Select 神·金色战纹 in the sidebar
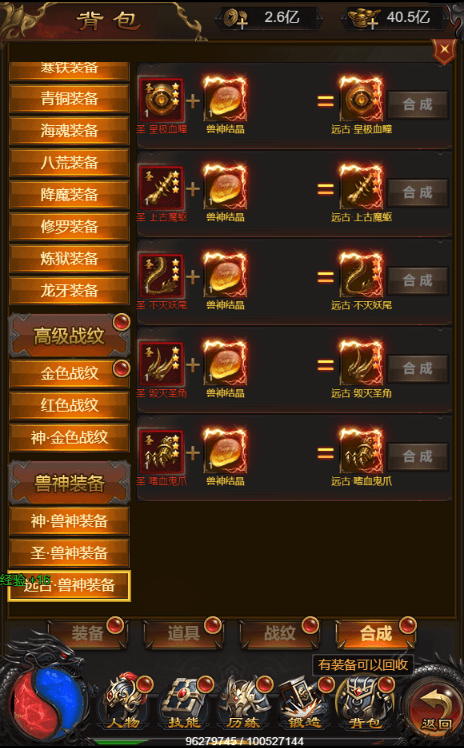This screenshot has height=748, width=464. (x=69, y=437)
